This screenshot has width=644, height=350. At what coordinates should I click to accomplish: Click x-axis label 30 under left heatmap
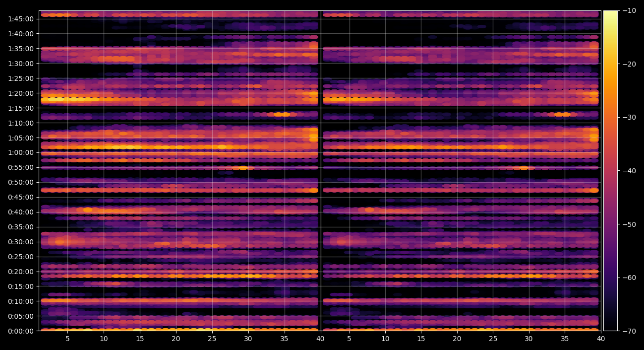coord(248,339)
